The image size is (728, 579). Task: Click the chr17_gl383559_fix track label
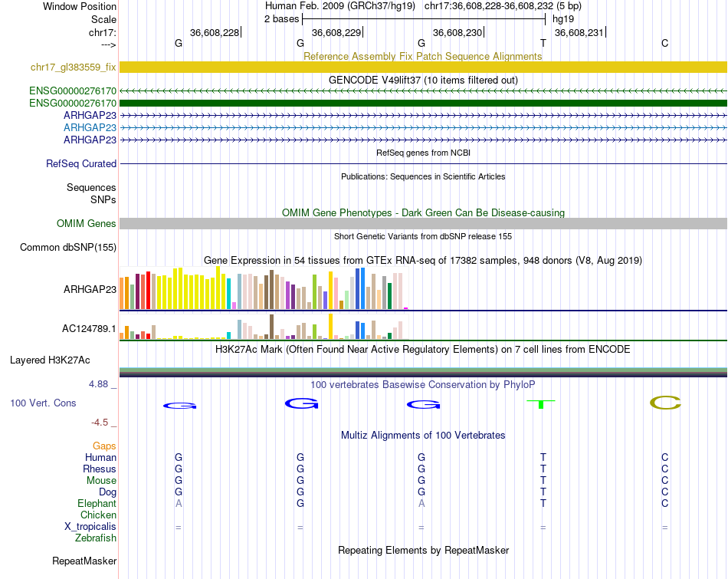(73, 67)
